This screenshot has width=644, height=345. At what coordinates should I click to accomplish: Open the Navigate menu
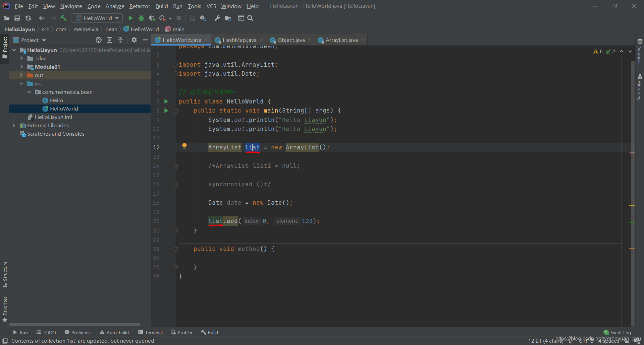[71, 6]
